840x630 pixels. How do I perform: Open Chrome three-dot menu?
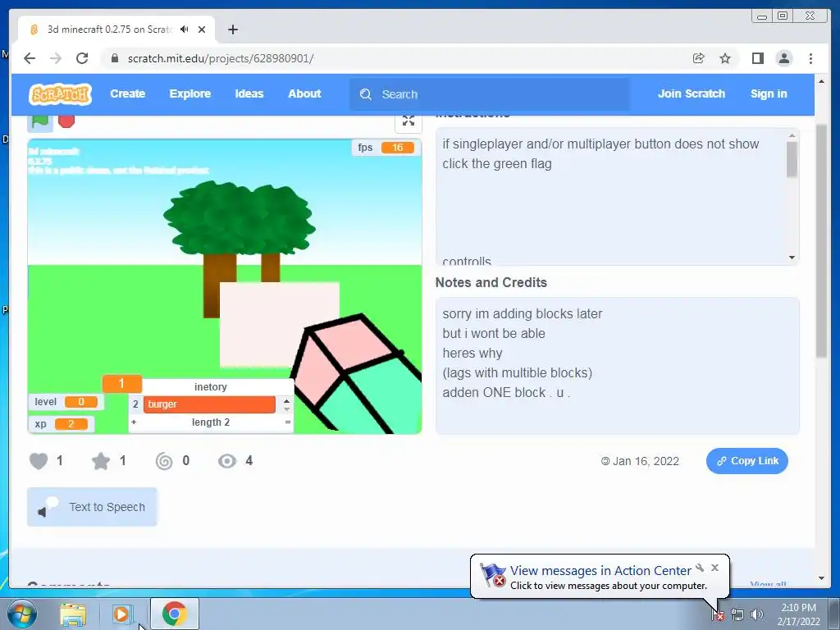(810, 58)
